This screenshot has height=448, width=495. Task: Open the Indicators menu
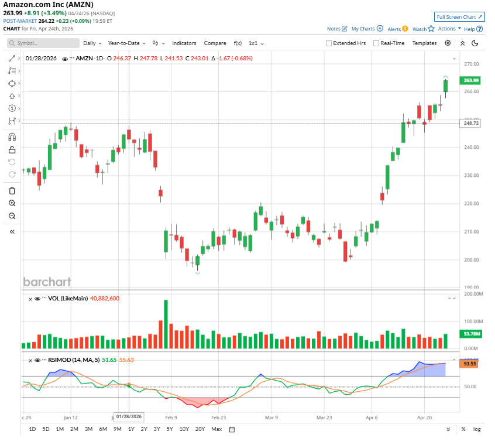(184, 43)
